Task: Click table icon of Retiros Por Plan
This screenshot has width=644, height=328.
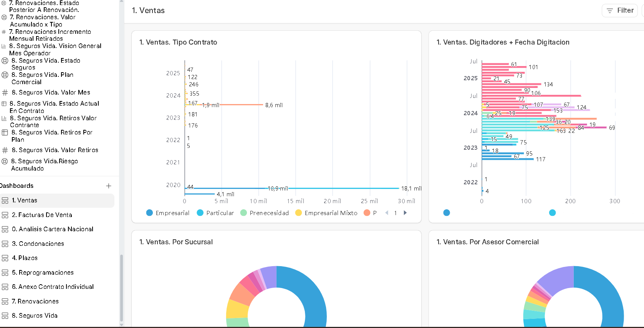Action: [x=5, y=133]
